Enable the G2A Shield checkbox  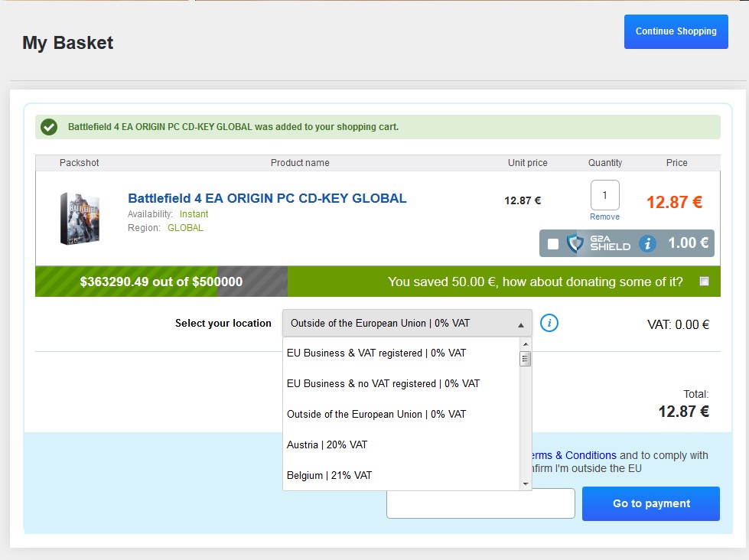pyautogui.click(x=553, y=244)
